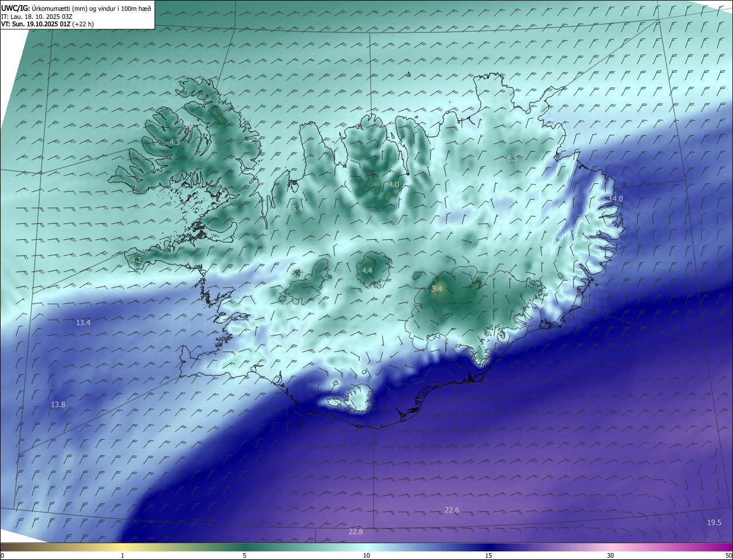Click the 22.8 value near the bottom edge
Screen dimensions: 733x560
[x=356, y=532]
